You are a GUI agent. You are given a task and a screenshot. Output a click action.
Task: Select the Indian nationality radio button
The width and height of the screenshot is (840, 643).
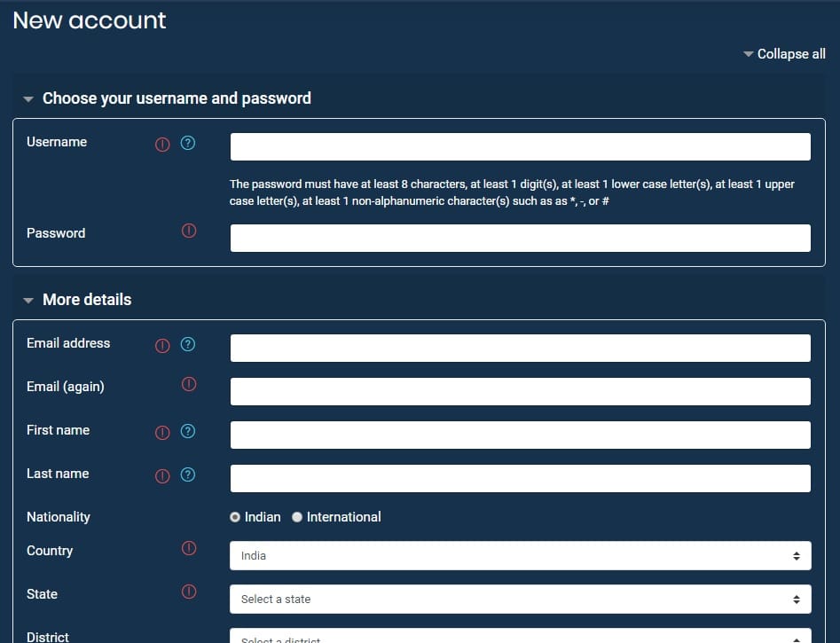click(x=235, y=517)
